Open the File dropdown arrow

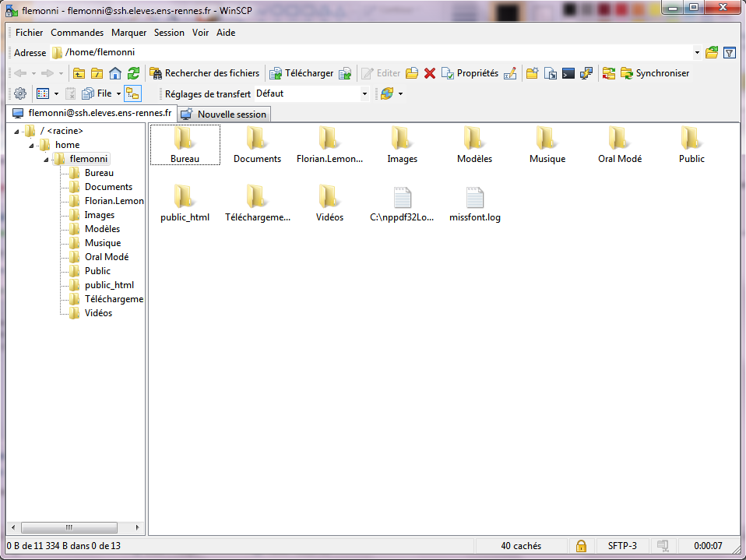click(x=118, y=93)
